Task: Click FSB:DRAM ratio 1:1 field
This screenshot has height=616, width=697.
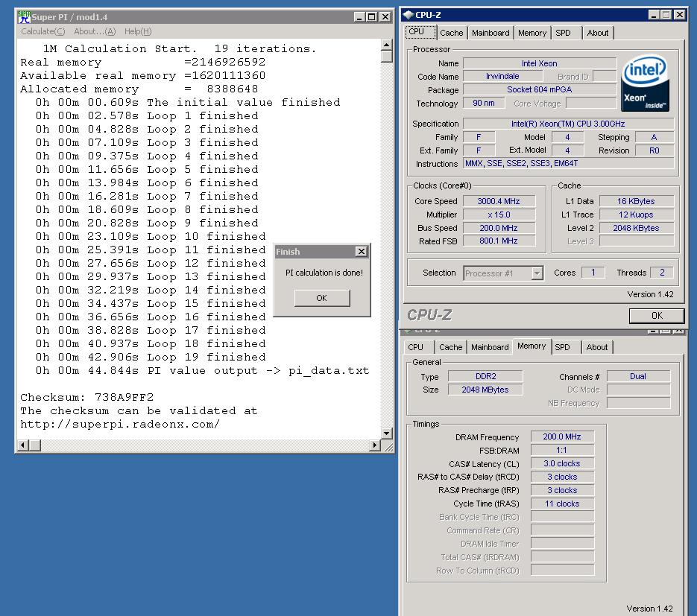Action: coord(562,451)
